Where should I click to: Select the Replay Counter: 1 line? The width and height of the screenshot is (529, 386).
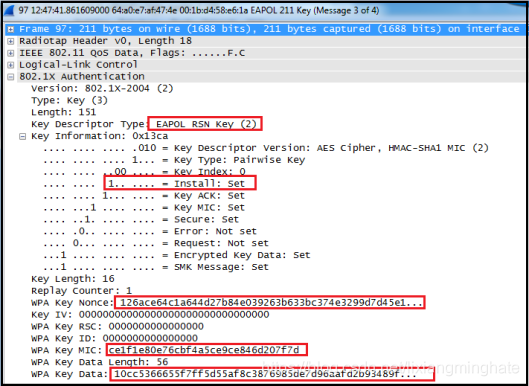81,291
